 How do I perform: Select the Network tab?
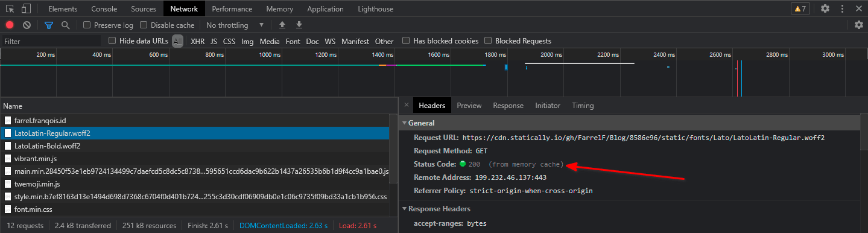click(x=184, y=9)
